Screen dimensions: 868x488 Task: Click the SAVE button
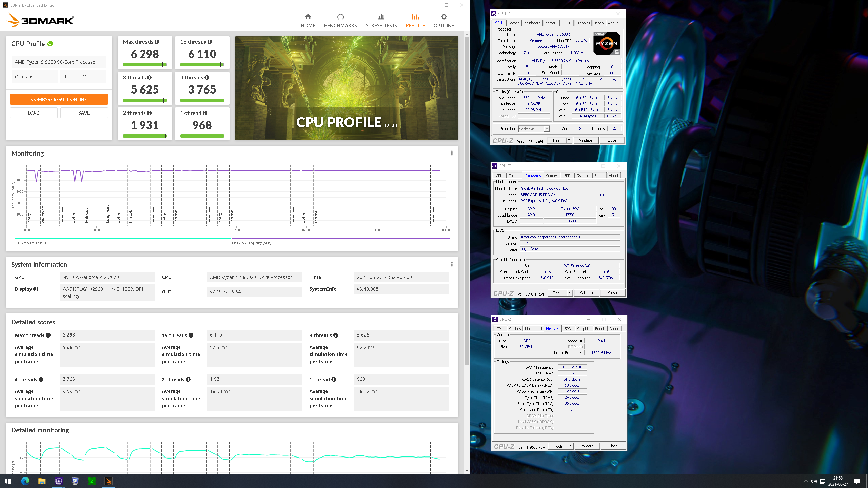[84, 113]
